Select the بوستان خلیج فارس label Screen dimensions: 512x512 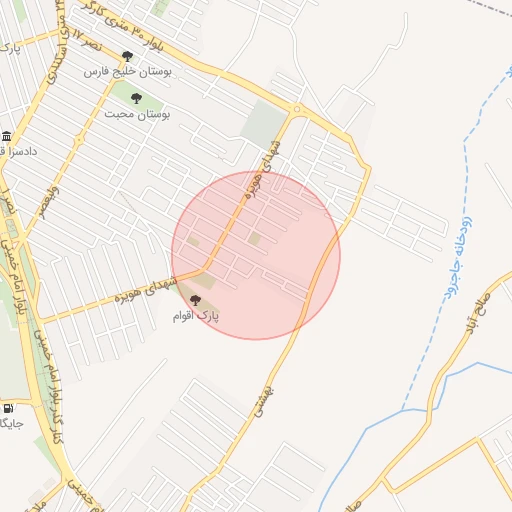coord(128,72)
